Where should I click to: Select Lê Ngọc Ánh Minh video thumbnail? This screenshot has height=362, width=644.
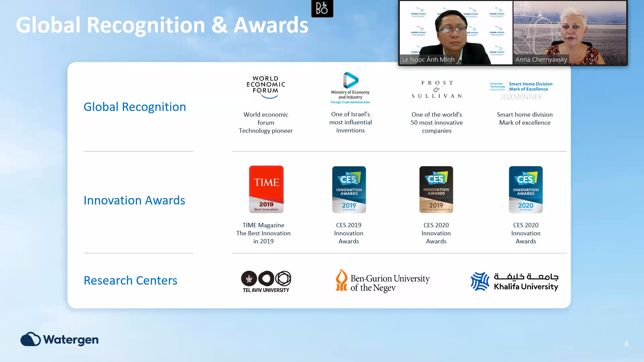tap(456, 33)
